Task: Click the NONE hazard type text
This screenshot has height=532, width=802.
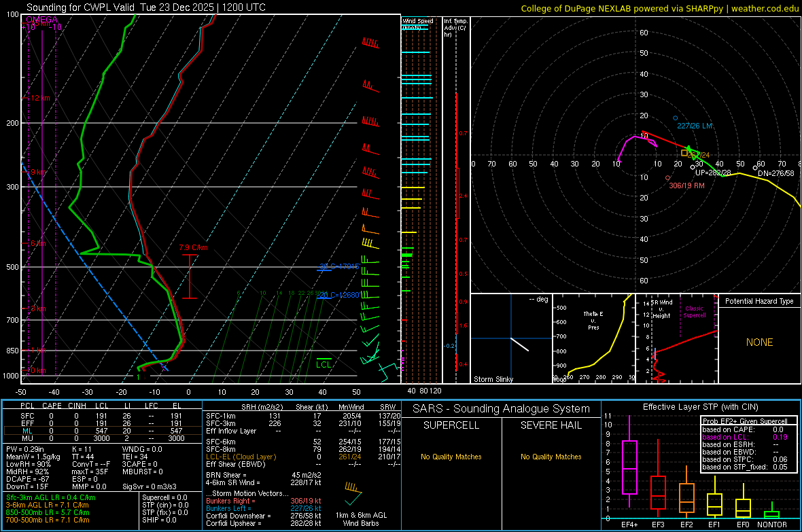Action: (759, 342)
